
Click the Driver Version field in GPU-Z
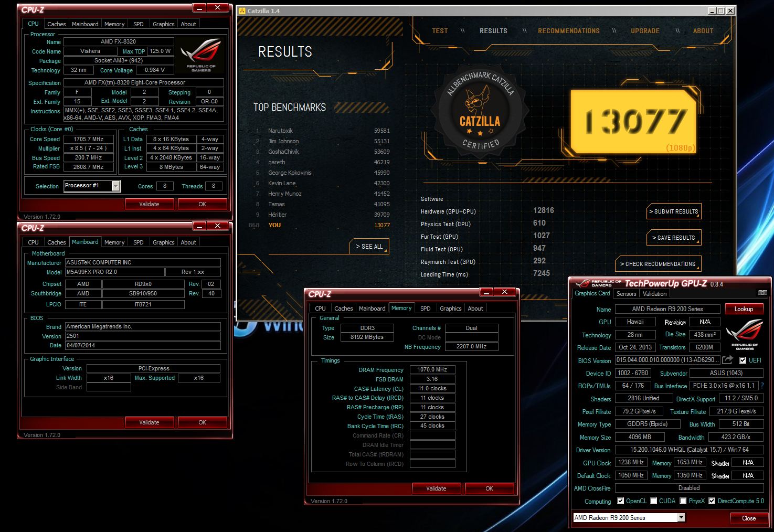coord(690,450)
